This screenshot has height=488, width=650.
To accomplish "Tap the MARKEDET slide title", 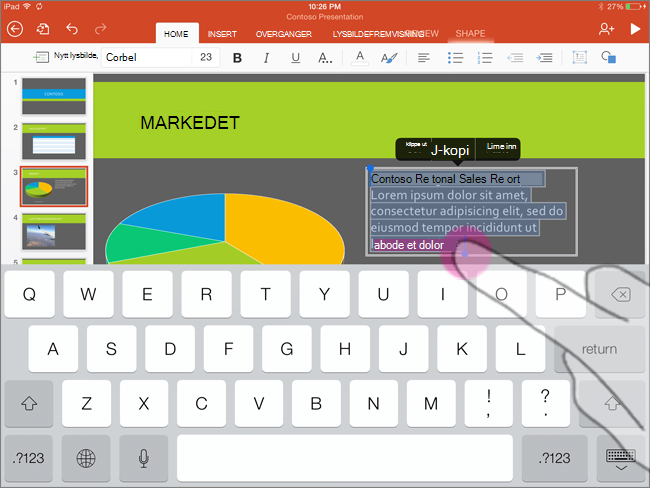I will tap(190, 123).
